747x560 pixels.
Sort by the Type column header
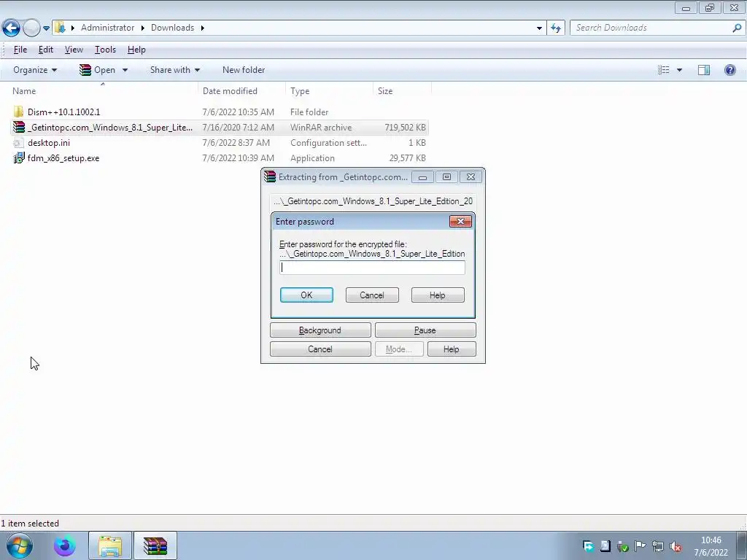[x=300, y=91]
